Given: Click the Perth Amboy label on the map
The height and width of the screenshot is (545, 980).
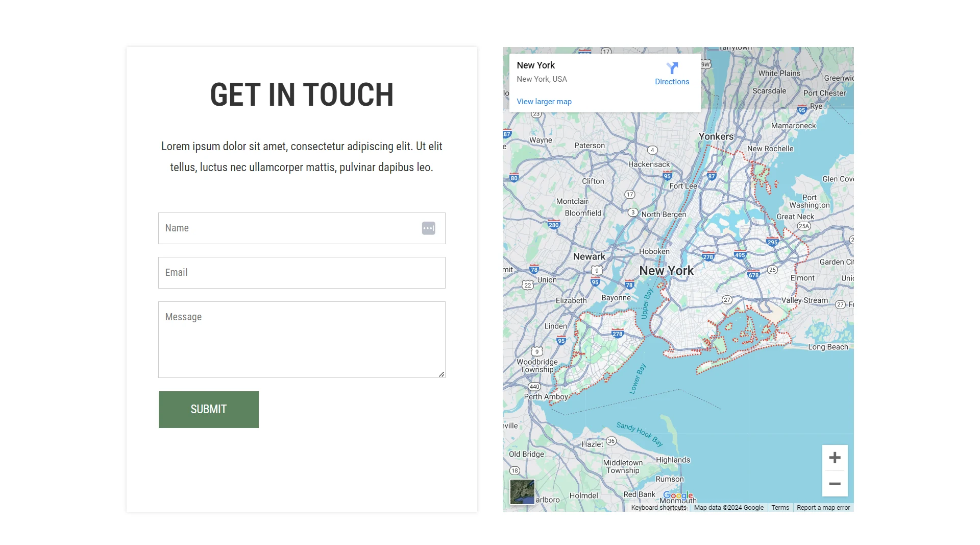Looking at the screenshot, I should tap(546, 396).
